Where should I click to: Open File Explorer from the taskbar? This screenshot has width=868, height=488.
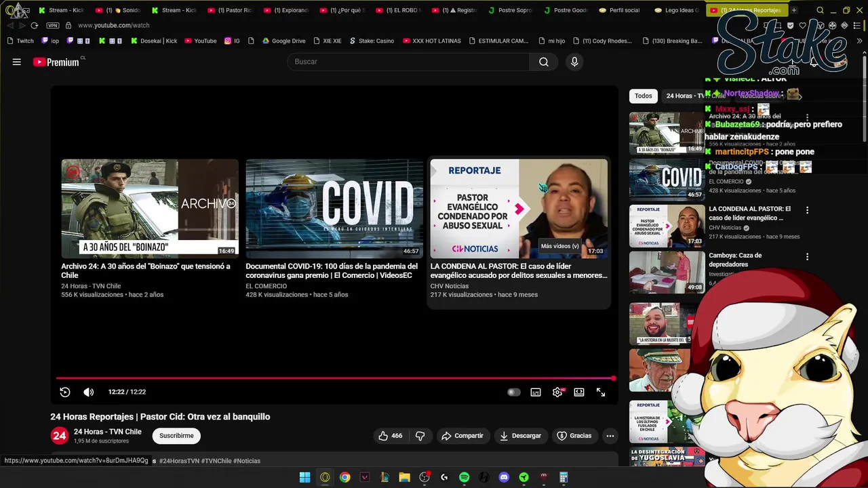404,477
